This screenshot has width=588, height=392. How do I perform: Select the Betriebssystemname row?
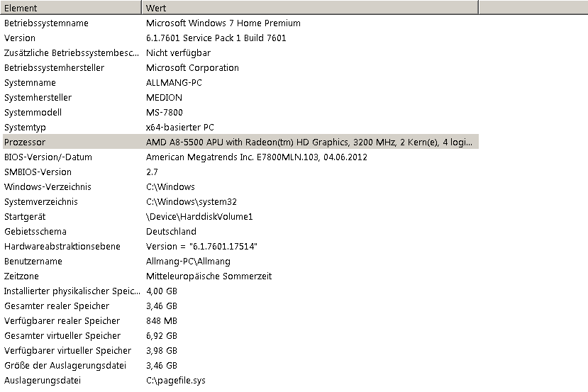46,23
